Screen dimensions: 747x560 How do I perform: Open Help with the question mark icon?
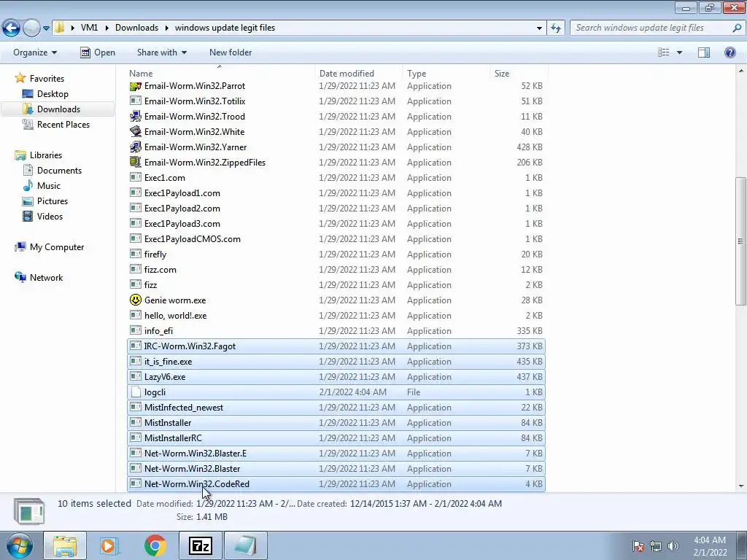(x=729, y=52)
